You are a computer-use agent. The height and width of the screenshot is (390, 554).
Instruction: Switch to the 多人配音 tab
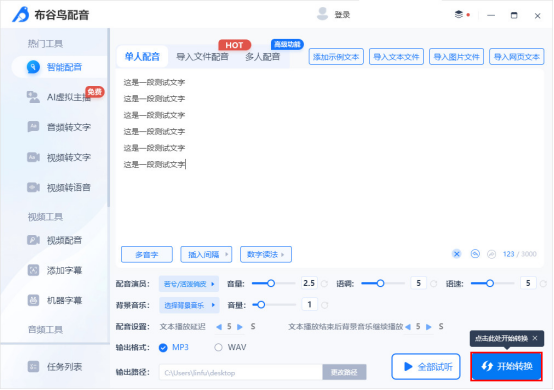[x=263, y=57]
